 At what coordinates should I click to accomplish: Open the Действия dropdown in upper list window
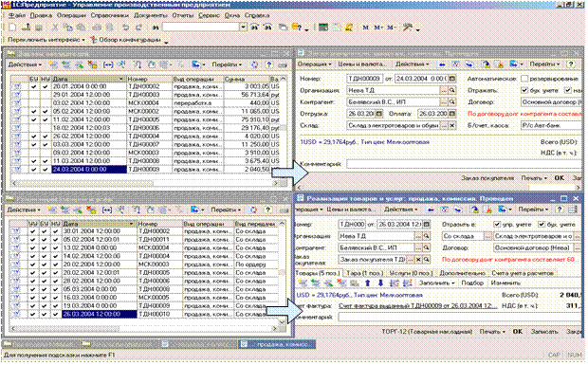[x=25, y=64]
